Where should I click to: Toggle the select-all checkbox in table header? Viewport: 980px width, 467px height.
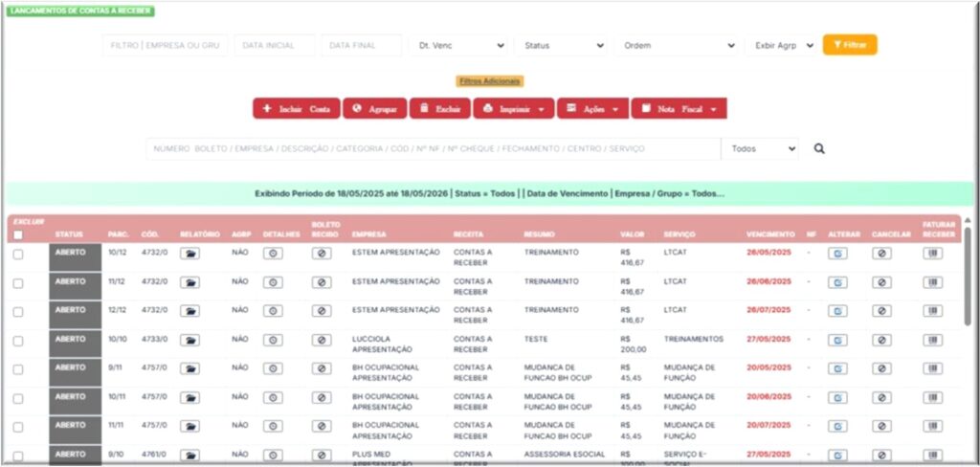coord(18,234)
